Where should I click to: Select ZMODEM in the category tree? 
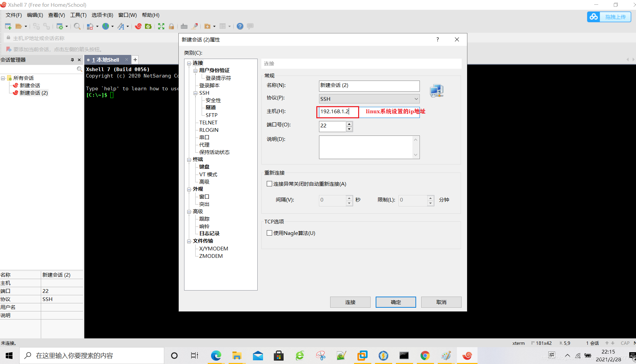pyautogui.click(x=211, y=256)
